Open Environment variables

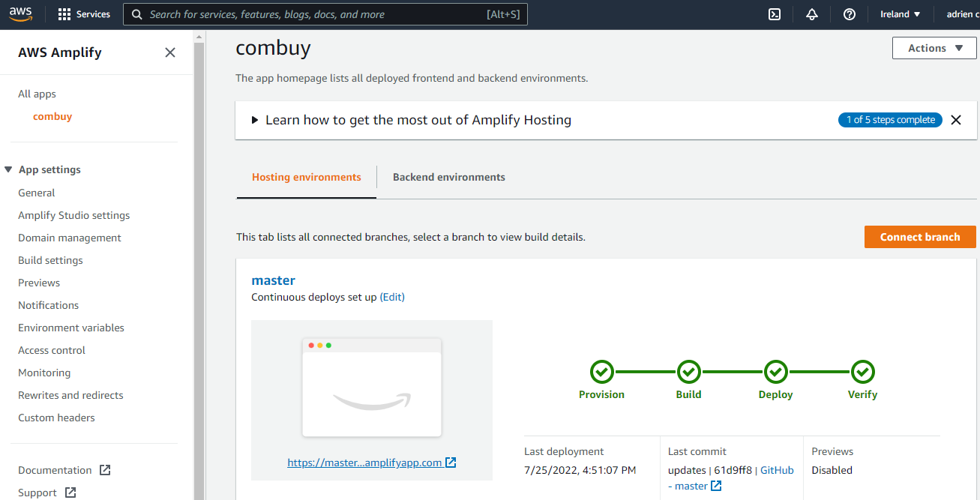[71, 328]
